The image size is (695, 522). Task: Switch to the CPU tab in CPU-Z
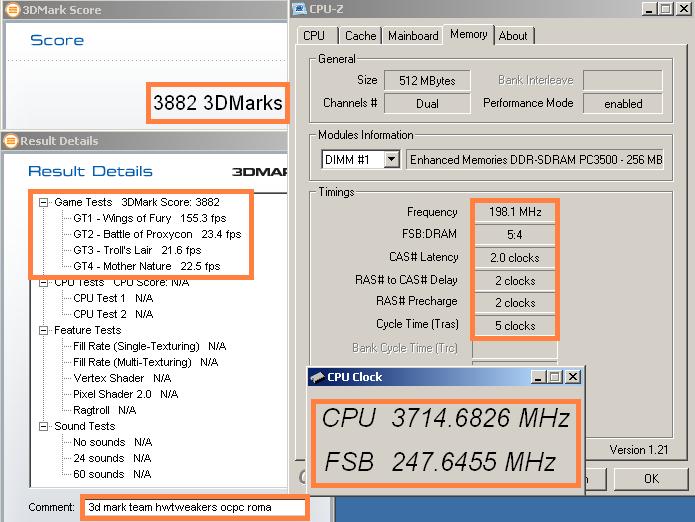pyautogui.click(x=314, y=35)
